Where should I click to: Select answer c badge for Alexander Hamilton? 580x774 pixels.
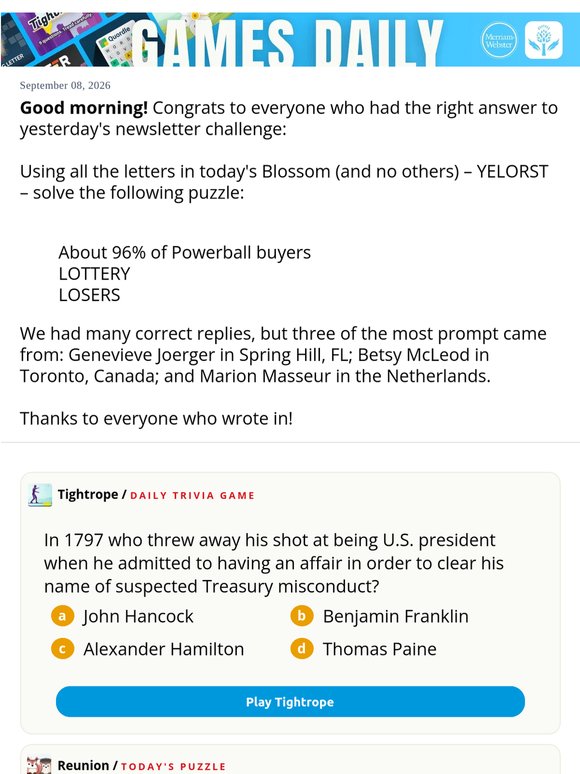coord(62,649)
